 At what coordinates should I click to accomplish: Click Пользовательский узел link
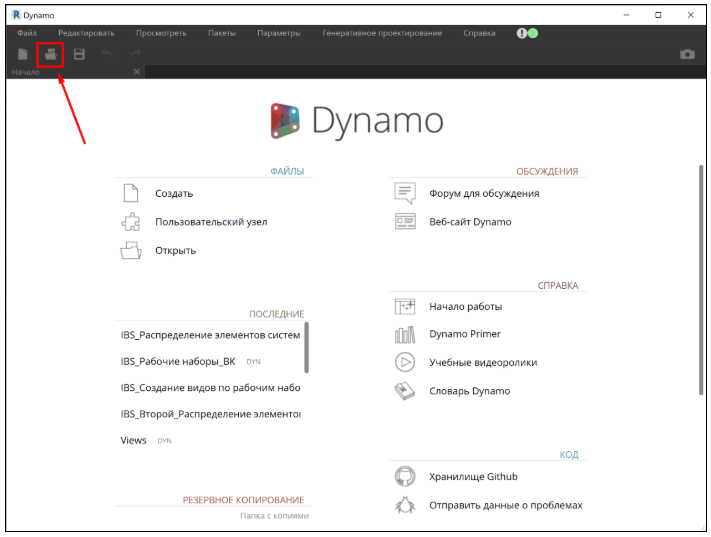point(211,222)
